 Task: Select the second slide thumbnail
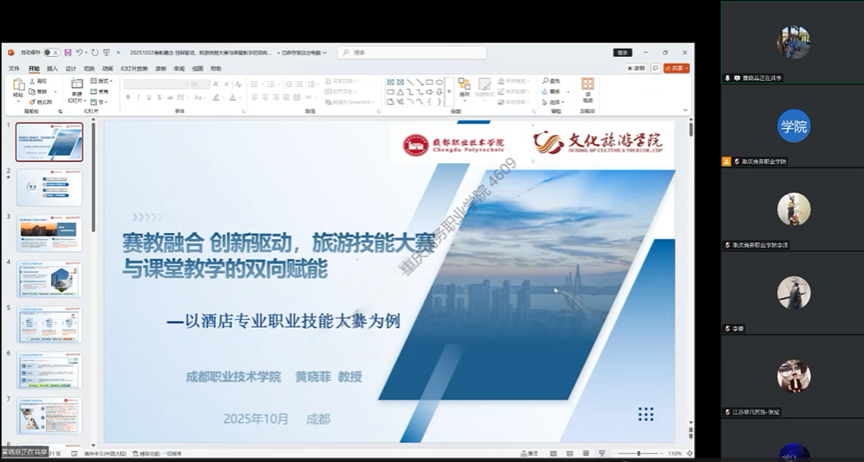coord(49,187)
